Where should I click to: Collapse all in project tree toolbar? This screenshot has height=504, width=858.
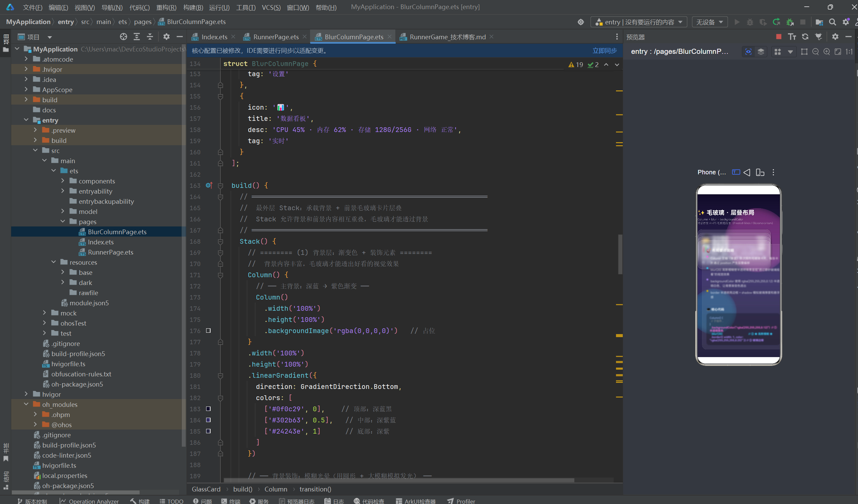click(x=150, y=37)
